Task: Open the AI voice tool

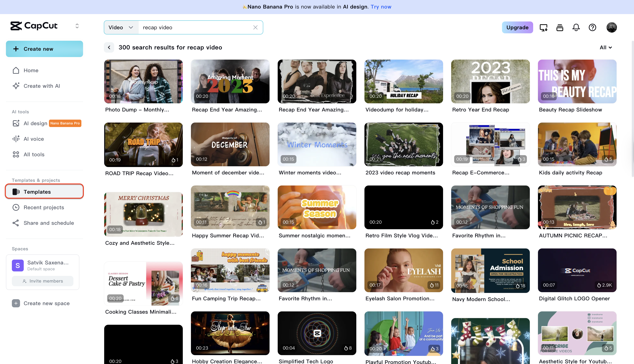Action: pos(34,139)
